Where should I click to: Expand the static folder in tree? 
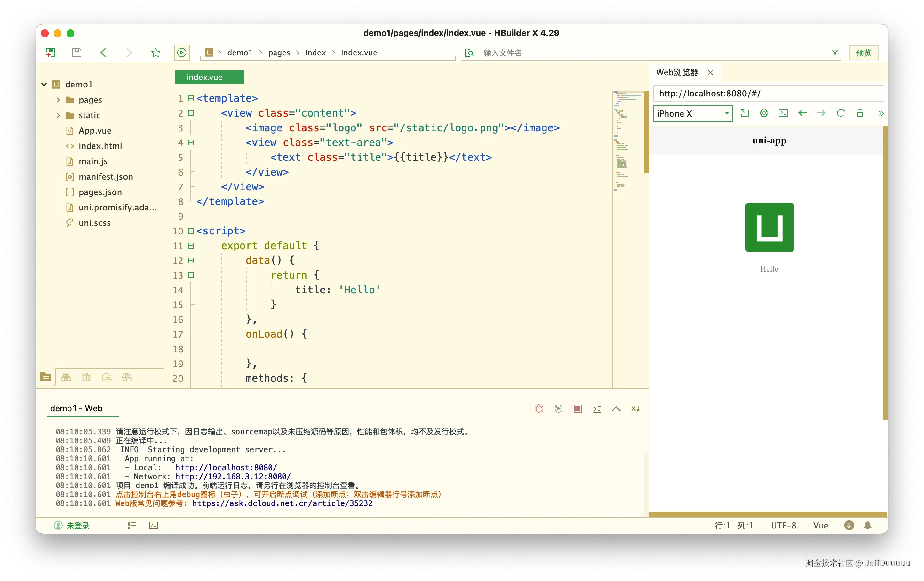58,115
